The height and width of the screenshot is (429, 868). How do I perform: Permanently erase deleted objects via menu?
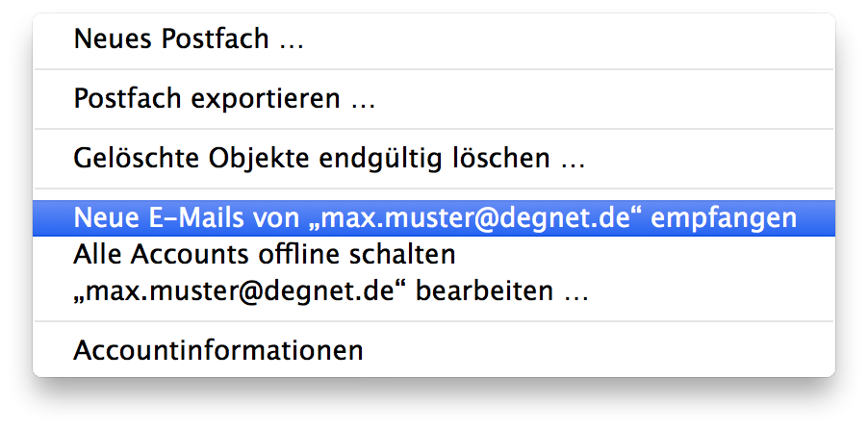[329, 158]
